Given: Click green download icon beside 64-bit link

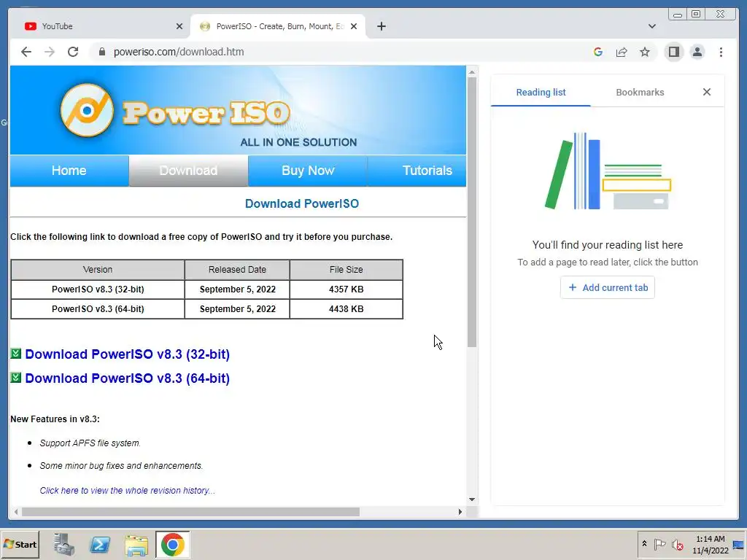Looking at the screenshot, I should pos(16,378).
